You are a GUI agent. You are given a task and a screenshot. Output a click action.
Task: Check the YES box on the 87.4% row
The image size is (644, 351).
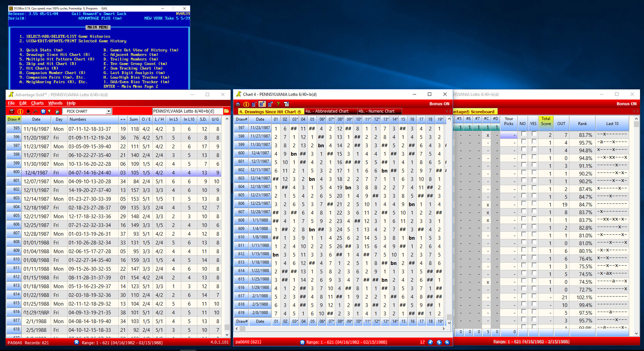pos(534,188)
